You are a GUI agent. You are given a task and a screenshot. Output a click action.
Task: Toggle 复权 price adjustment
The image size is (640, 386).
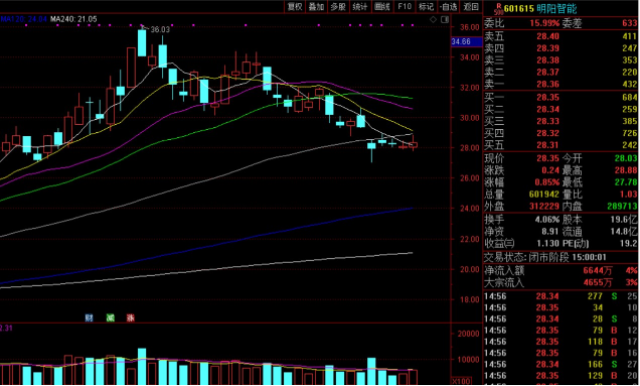pos(294,7)
